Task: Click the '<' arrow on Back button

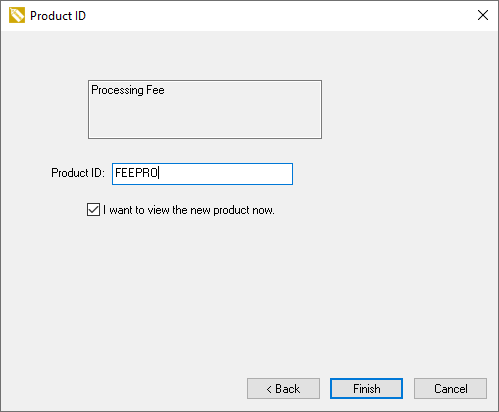Action: pyautogui.click(x=269, y=389)
